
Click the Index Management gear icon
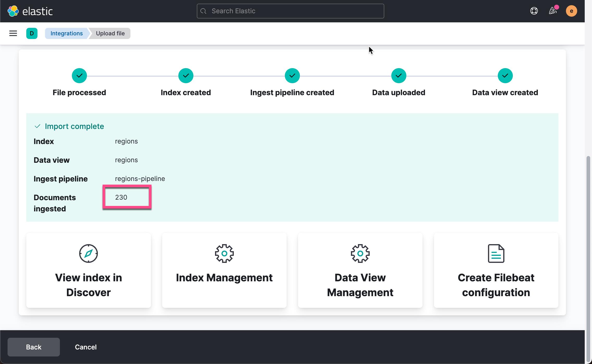tap(224, 253)
